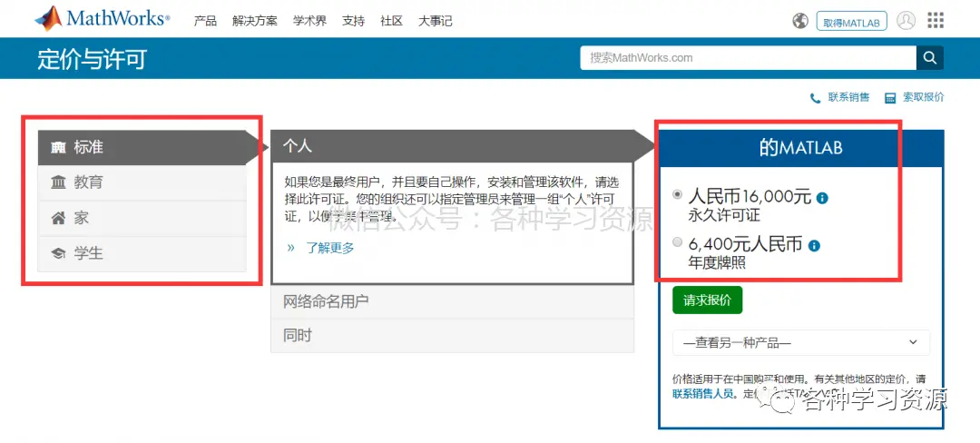This screenshot has height=443, width=980.
Task: Click the building icon next to 标准
Action: coord(58,148)
